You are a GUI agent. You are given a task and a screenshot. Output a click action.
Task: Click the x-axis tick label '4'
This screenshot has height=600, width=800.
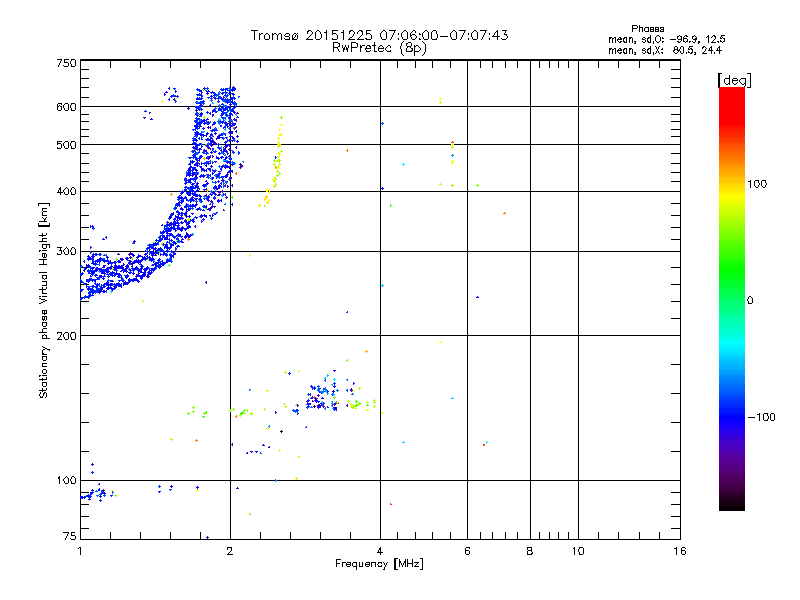pyautogui.click(x=380, y=551)
